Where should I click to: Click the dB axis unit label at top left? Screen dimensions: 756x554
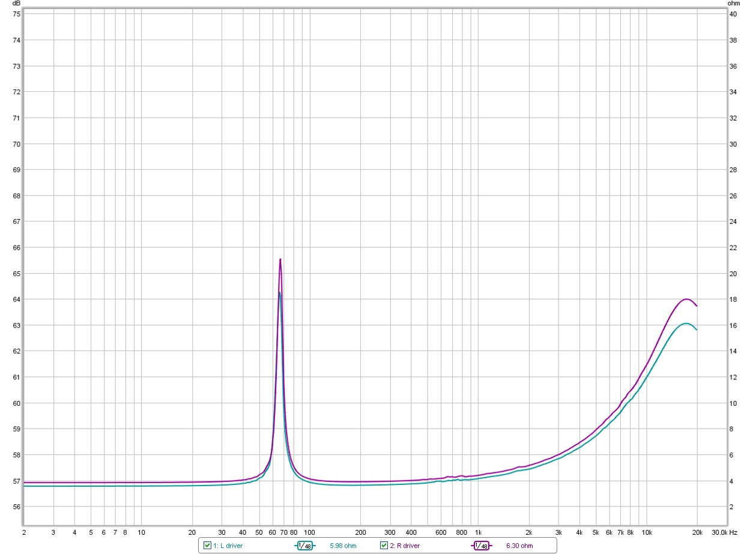[x=16, y=4]
